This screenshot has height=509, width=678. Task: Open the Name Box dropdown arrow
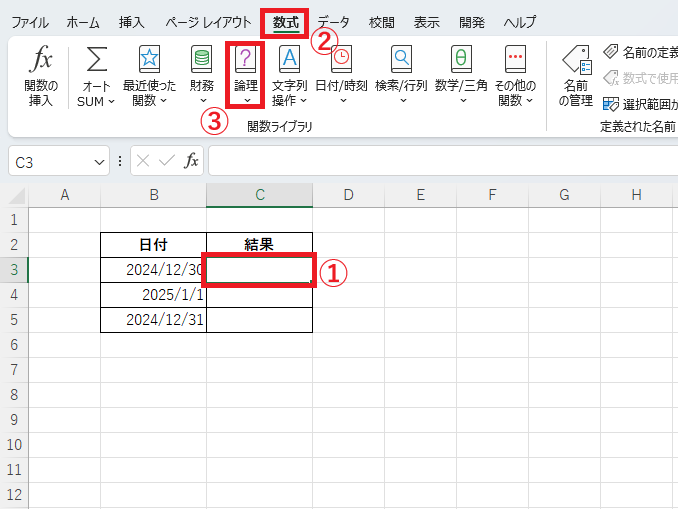pyautogui.click(x=99, y=163)
